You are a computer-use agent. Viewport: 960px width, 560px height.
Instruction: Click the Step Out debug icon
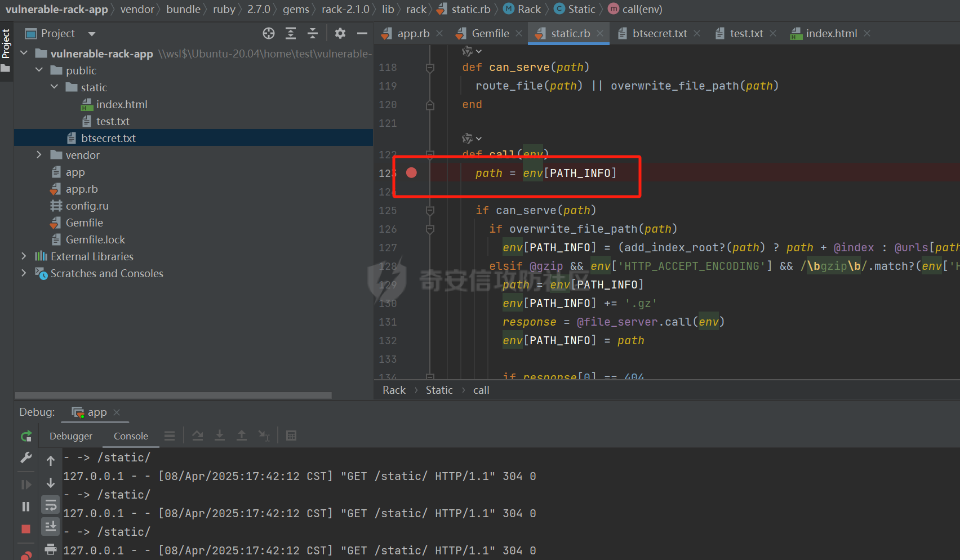pos(242,435)
